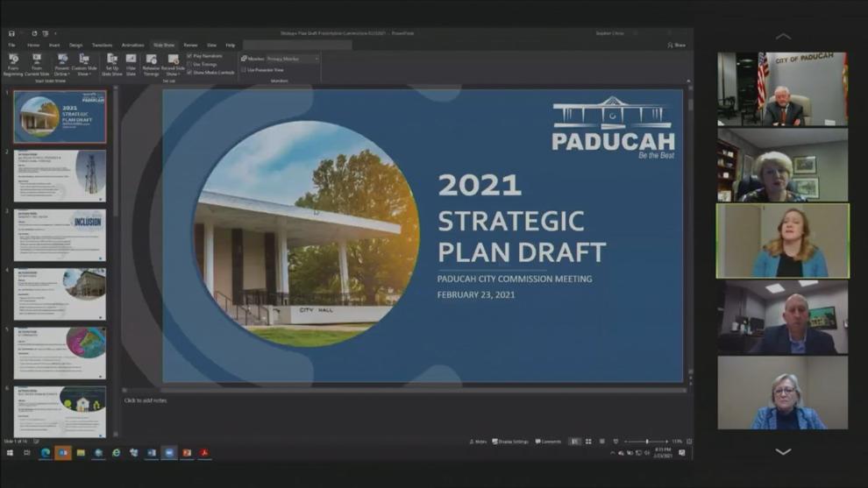868x488 pixels.
Task: Open the File menu
Action: 11,45
